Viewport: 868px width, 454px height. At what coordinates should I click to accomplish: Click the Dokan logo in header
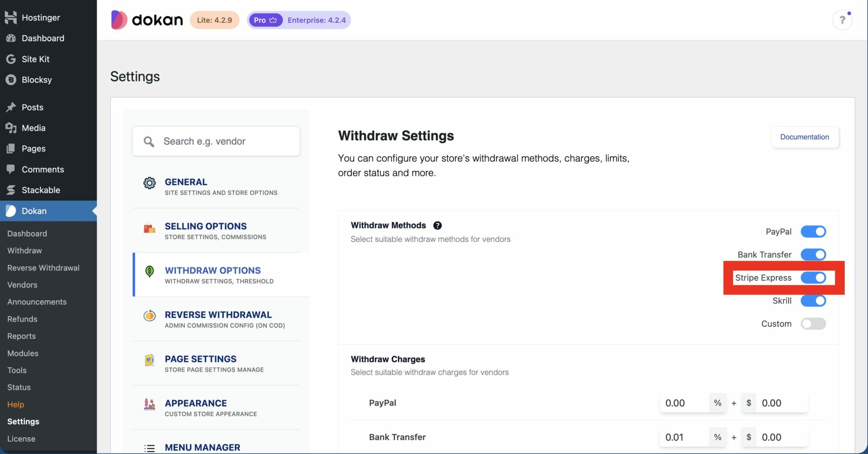click(147, 20)
